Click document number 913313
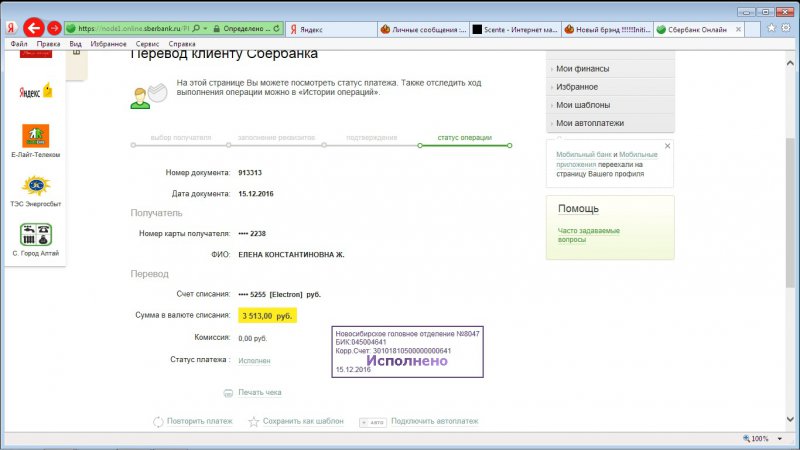 (250, 173)
